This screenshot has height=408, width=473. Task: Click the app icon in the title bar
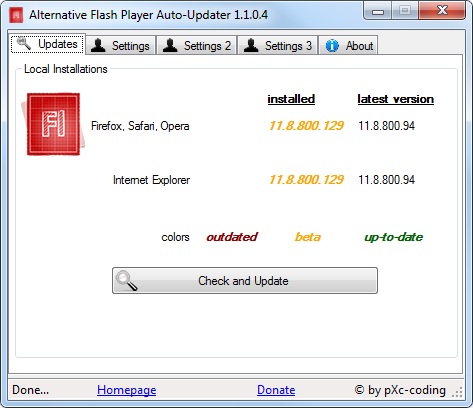pos(16,15)
